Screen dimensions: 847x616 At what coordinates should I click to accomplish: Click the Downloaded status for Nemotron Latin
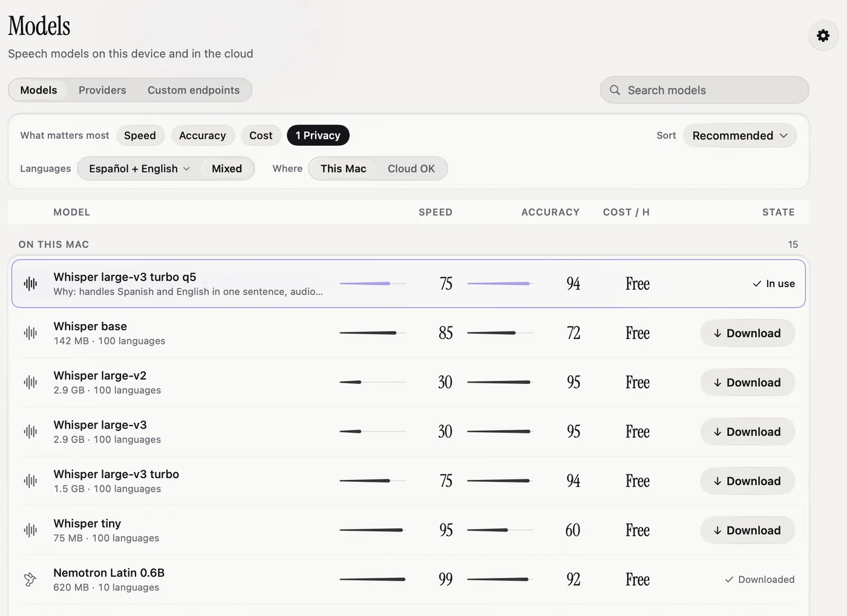tap(760, 579)
